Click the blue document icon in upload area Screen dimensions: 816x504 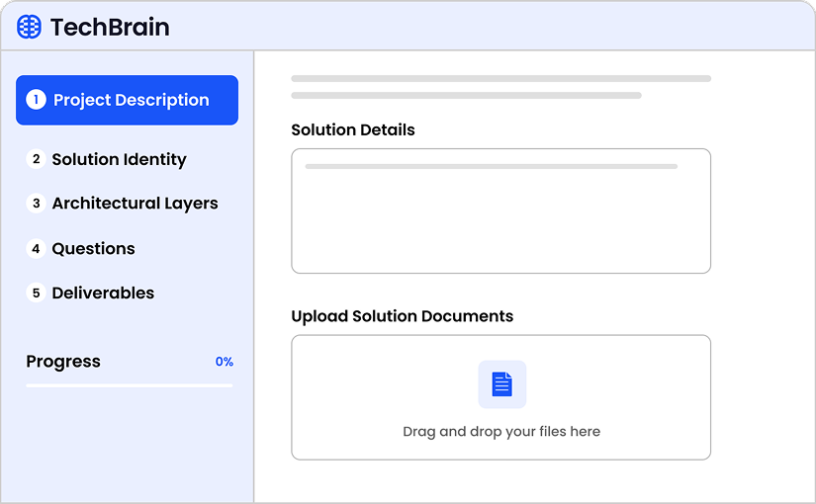tap(501, 384)
